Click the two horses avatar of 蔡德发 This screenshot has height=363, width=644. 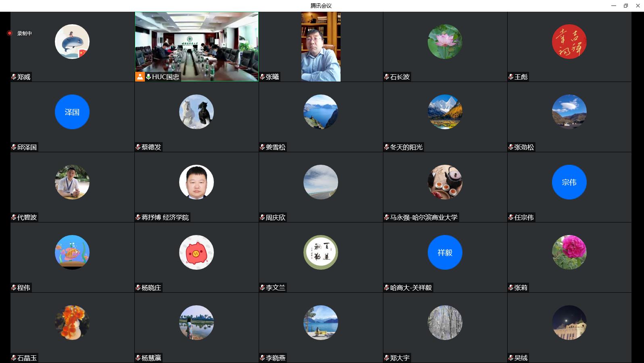tap(197, 112)
